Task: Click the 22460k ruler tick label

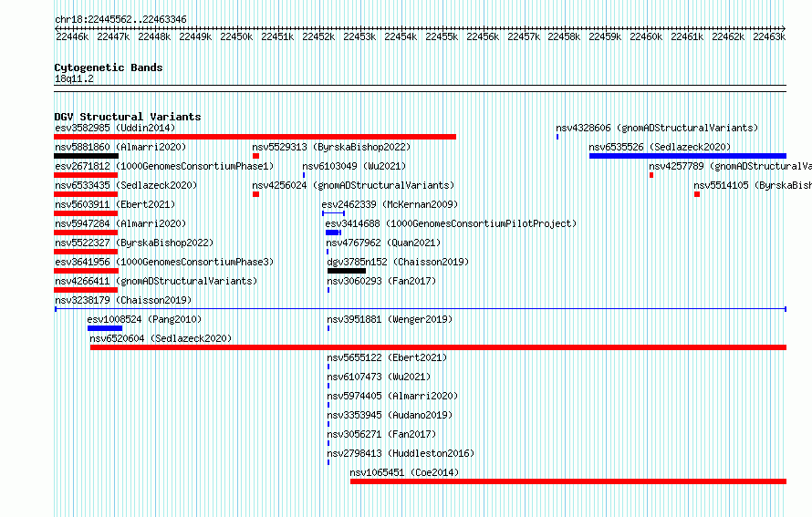Action: coord(646,36)
